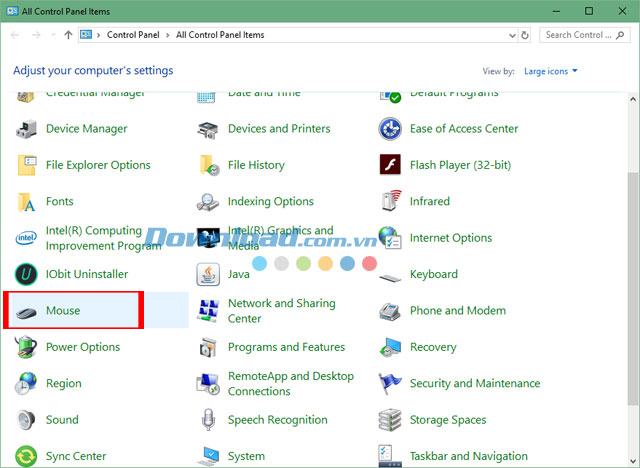Open the Flash Player icon
This screenshot has width=640, height=468.
pyautogui.click(x=390, y=164)
